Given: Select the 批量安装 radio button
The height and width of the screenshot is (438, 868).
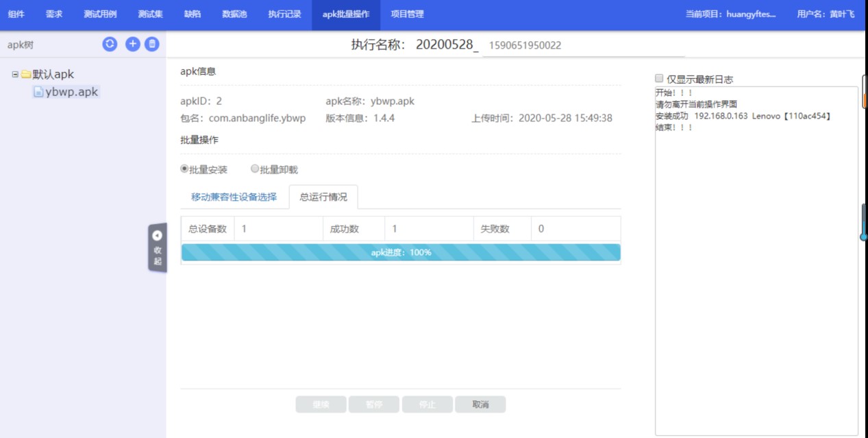Looking at the screenshot, I should coord(184,169).
